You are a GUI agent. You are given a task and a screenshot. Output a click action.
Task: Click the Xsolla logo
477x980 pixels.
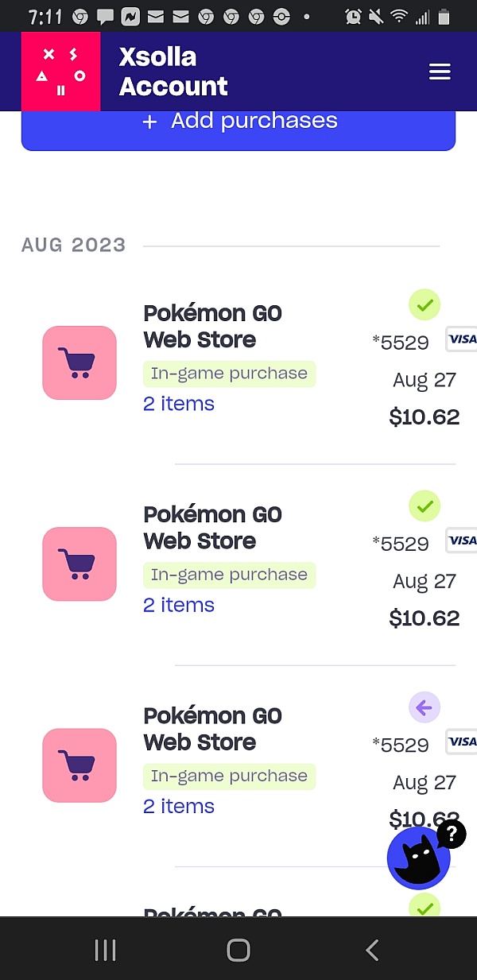(x=60, y=71)
